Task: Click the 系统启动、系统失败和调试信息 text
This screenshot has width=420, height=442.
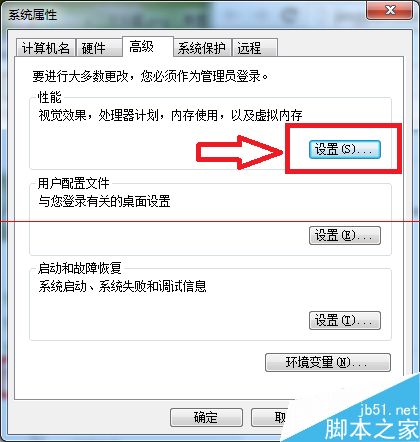Action: point(122,286)
